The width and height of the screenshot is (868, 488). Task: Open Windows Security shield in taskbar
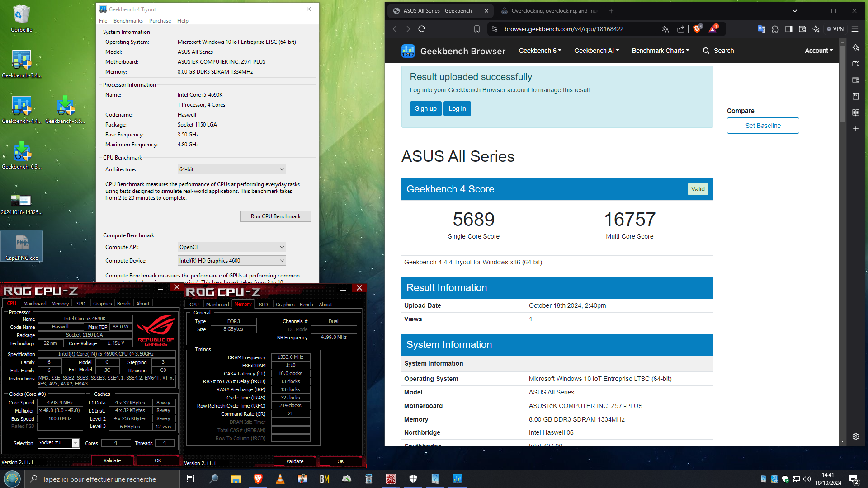coord(413,479)
